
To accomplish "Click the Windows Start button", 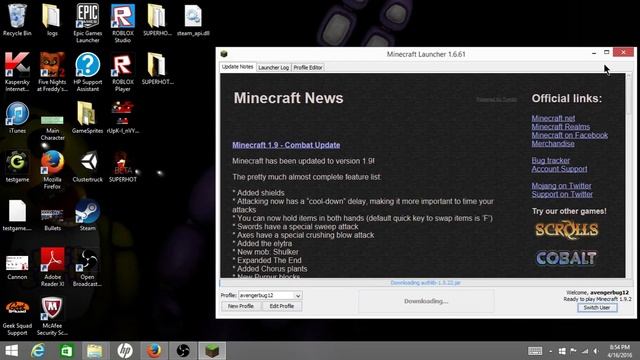I will click(x=11, y=351).
